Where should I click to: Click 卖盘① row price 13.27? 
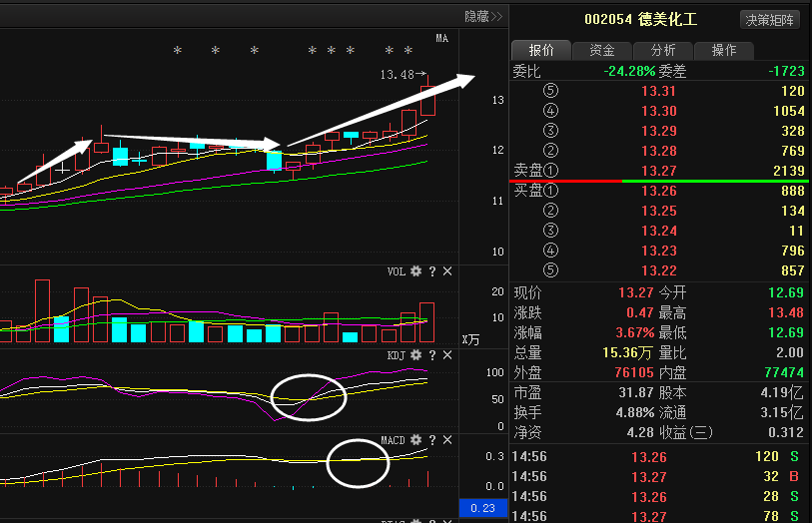pos(659,171)
